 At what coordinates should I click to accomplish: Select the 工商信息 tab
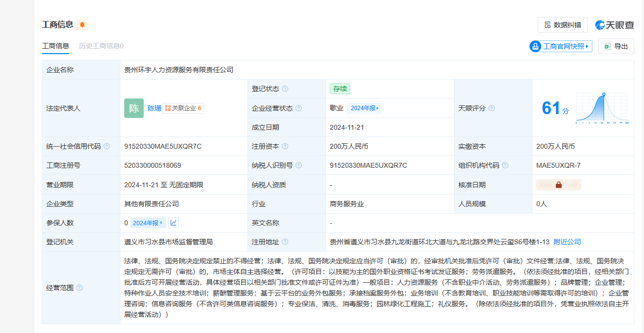coord(56,46)
